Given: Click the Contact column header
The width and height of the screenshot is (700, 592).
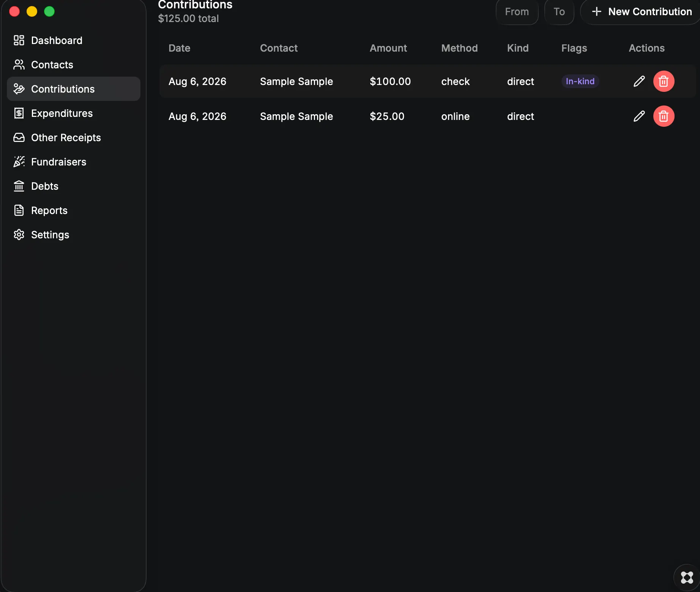Looking at the screenshot, I should (x=279, y=48).
